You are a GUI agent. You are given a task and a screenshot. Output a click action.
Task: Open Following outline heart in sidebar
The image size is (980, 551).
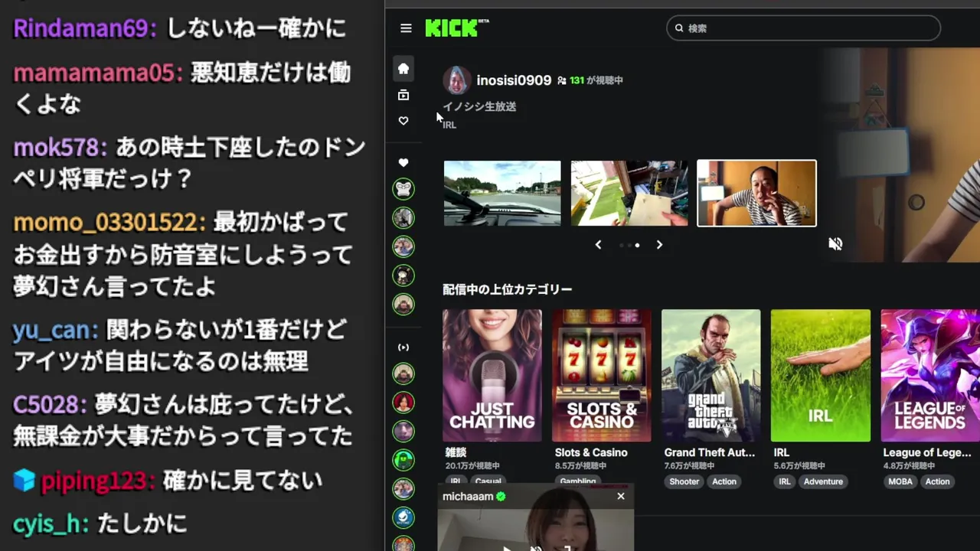click(x=403, y=121)
